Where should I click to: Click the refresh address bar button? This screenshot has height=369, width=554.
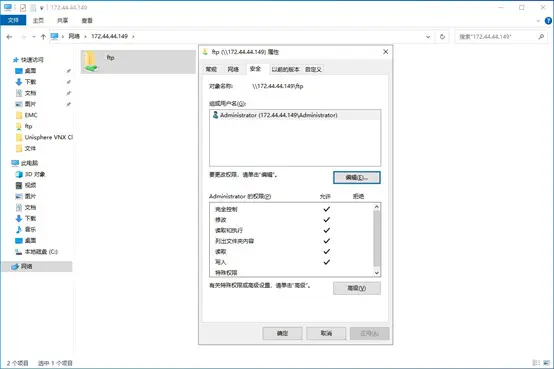[x=442, y=36]
